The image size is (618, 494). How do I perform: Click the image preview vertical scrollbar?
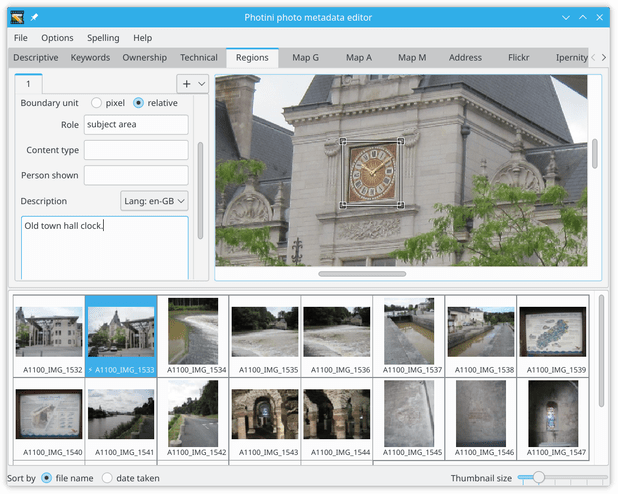coord(595,154)
